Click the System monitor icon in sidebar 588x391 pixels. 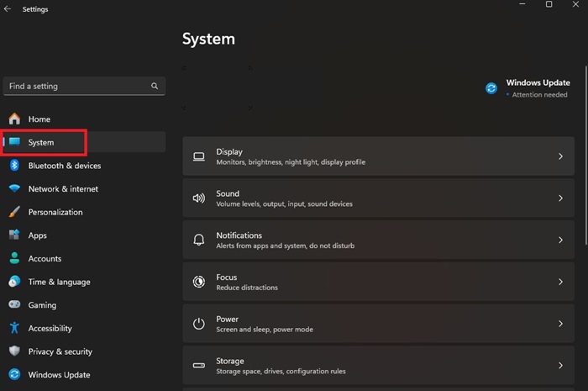tap(14, 141)
